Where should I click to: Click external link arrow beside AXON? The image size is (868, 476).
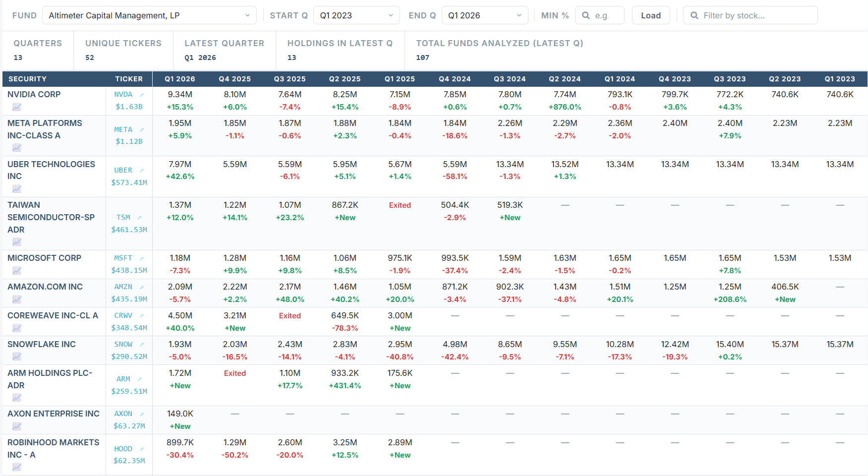pos(142,414)
